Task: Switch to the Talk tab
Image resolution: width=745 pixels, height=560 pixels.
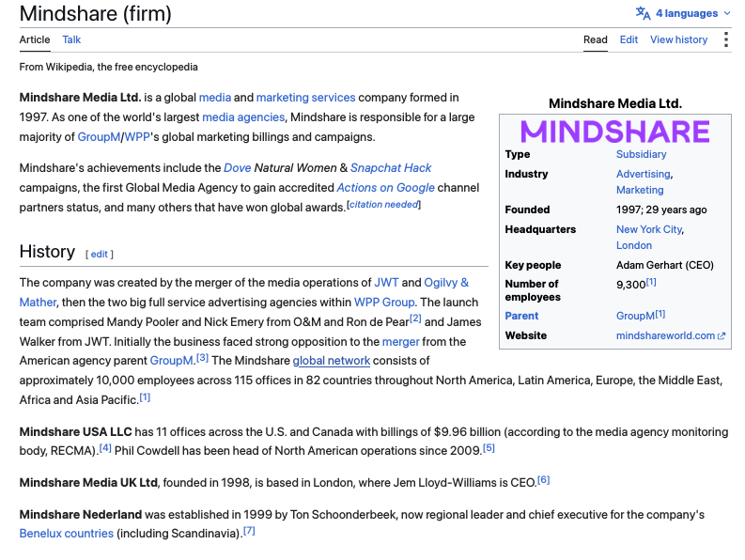Action: point(71,39)
